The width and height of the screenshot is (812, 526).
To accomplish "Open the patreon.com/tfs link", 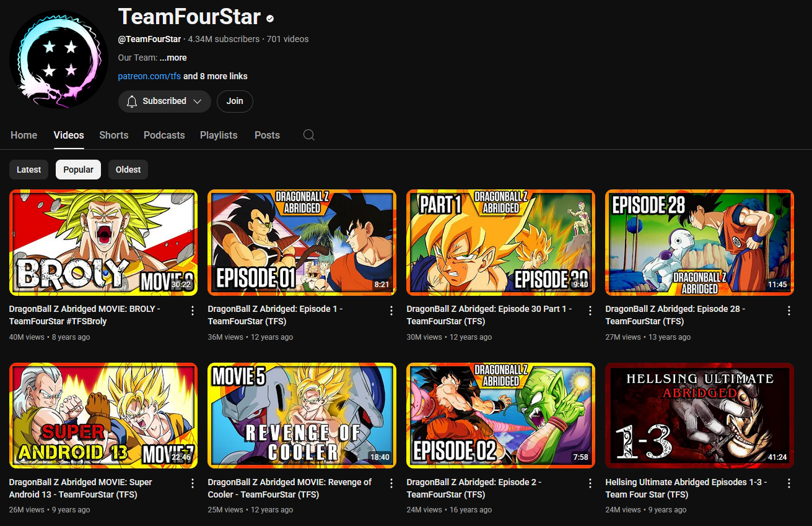I will pyautogui.click(x=149, y=76).
